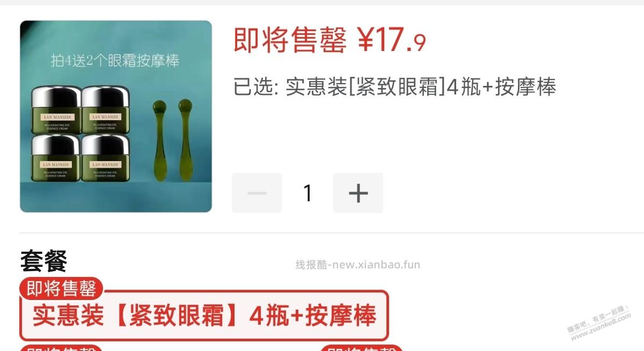Select 实惠装【紧致眼霜】4瓶+按摩棒 package option

click(x=204, y=316)
